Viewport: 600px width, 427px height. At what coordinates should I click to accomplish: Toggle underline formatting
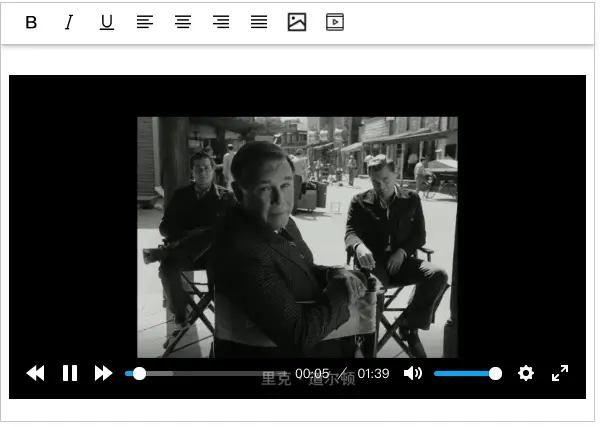(x=107, y=22)
